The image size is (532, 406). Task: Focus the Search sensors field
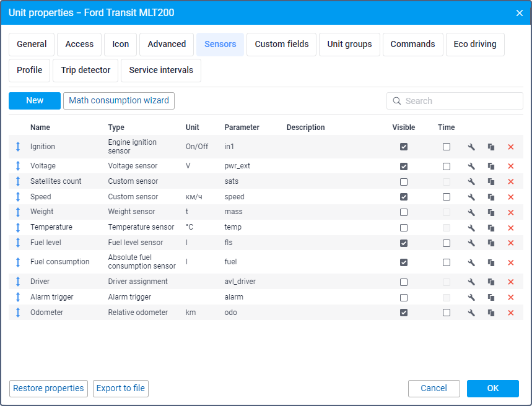455,101
